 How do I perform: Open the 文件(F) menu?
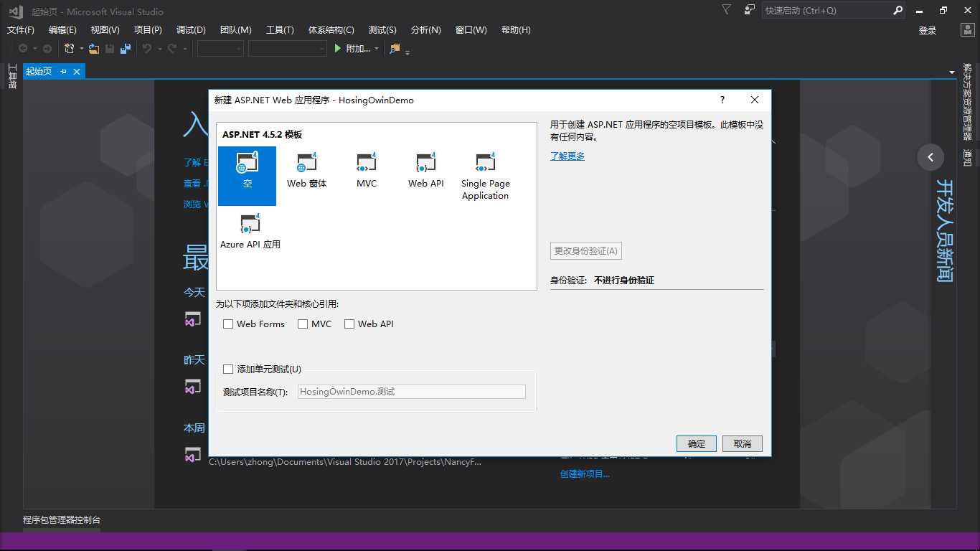[x=21, y=30]
